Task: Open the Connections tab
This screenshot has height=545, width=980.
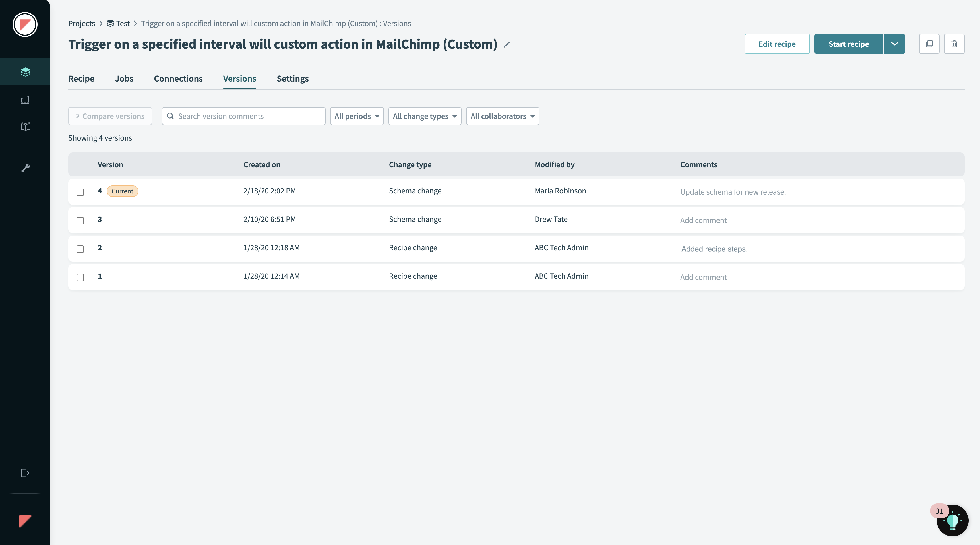Action: (x=178, y=79)
